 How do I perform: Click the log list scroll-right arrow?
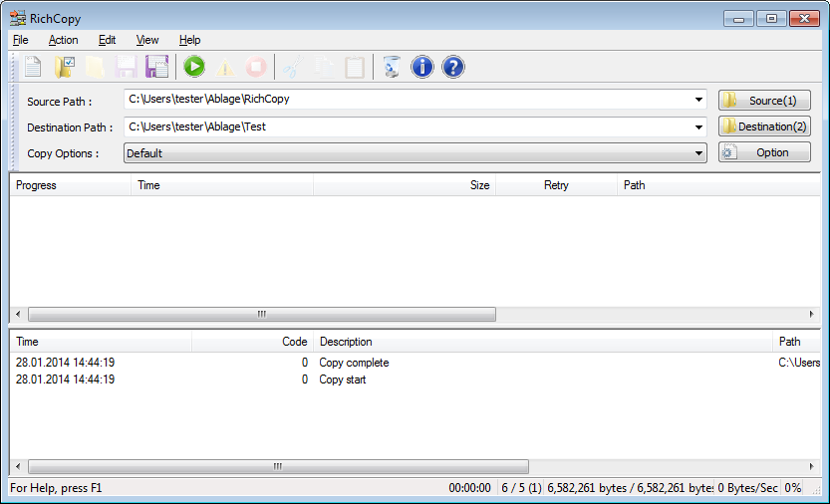pyautogui.click(x=811, y=466)
